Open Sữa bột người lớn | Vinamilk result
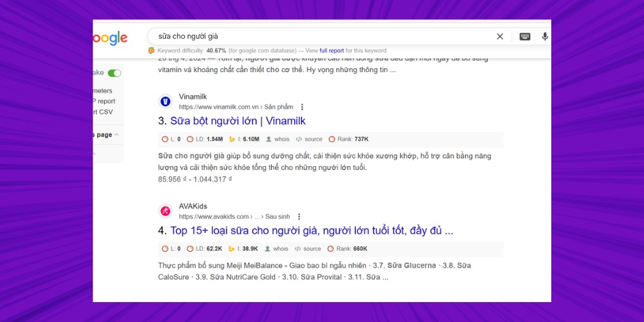The height and width of the screenshot is (322, 644). [238, 121]
